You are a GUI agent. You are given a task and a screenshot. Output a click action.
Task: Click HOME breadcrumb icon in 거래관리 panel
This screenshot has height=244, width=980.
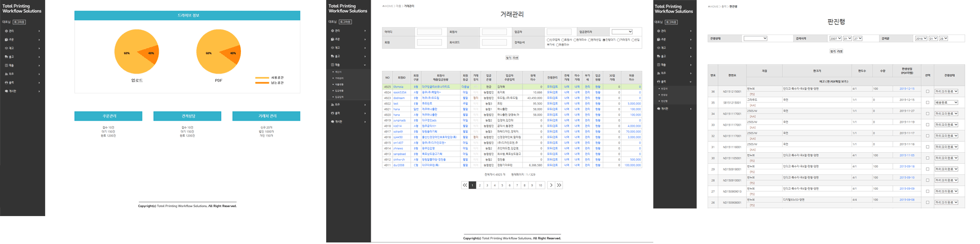pyautogui.click(x=383, y=6)
